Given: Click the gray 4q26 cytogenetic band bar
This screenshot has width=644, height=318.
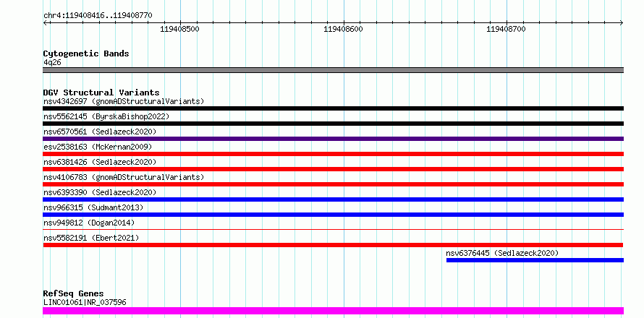Looking at the screenshot, I should pyautogui.click(x=333, y=70).
